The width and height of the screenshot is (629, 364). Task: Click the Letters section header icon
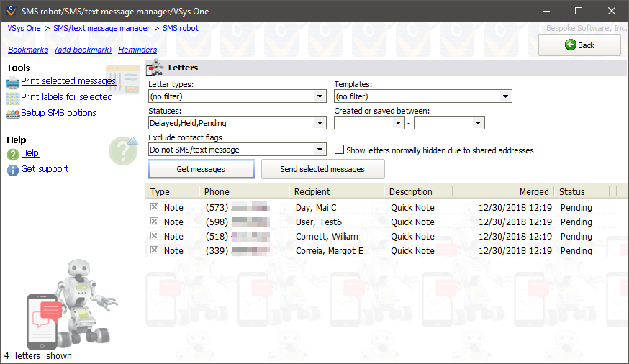tap(155, 68)
